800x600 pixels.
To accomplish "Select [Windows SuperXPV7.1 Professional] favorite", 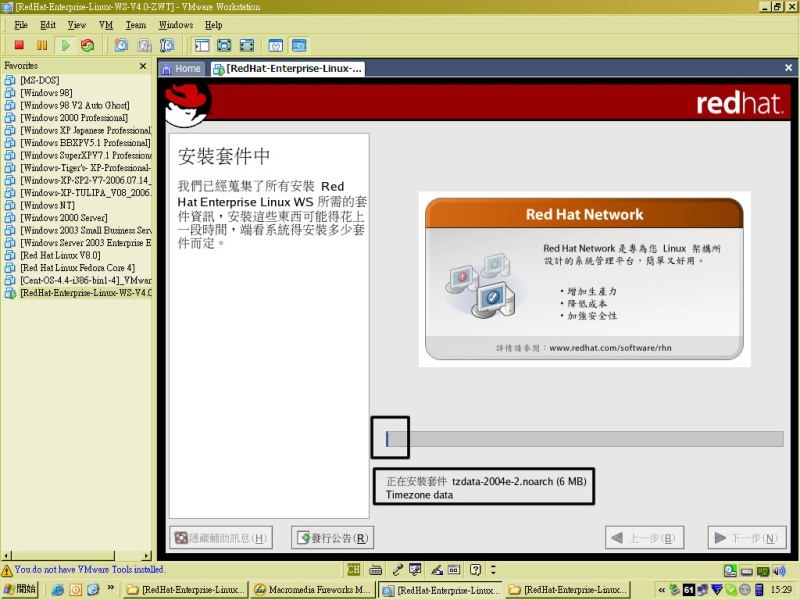I will pos(78,155).
